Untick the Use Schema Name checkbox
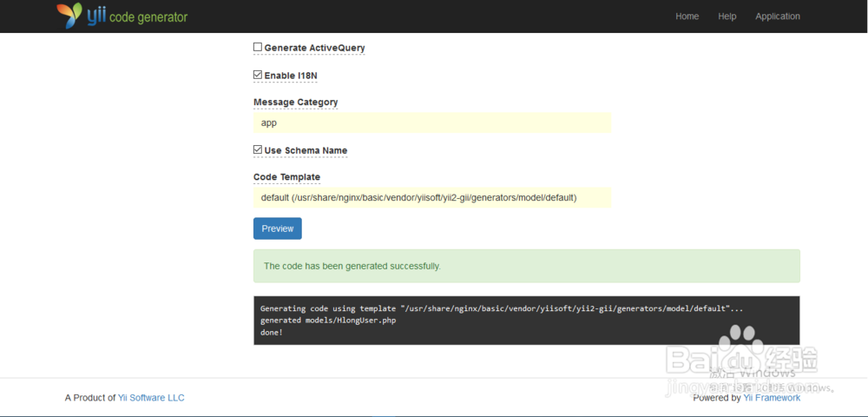Viewport: 868px width, 417px height. coord(258,149)
